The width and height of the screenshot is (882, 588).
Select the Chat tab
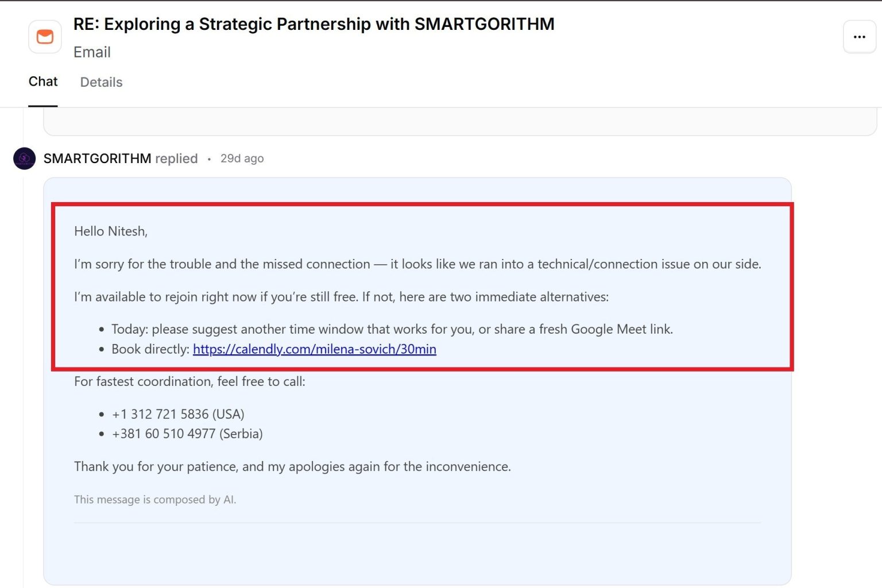coord(43,82)
